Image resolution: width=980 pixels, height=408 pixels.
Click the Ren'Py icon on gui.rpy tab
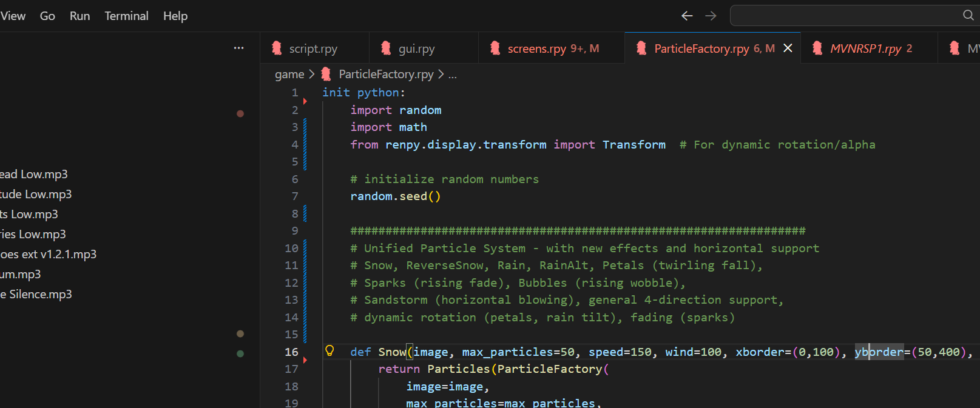pyautogui.click(x=386, y=48)
